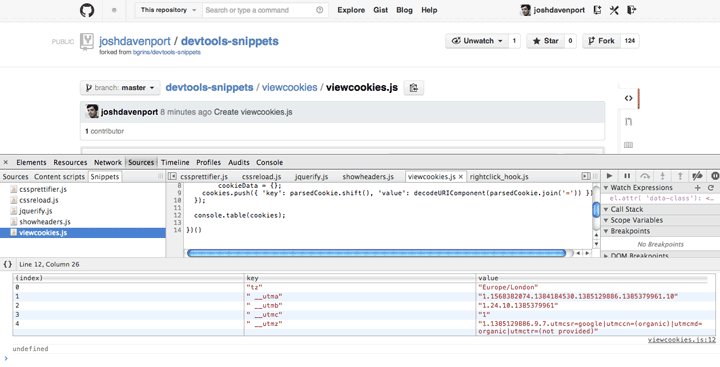Open the bgrins/devtools-snippets fork source link
This screenshot has width=720, height=367.
pos(167,52)
